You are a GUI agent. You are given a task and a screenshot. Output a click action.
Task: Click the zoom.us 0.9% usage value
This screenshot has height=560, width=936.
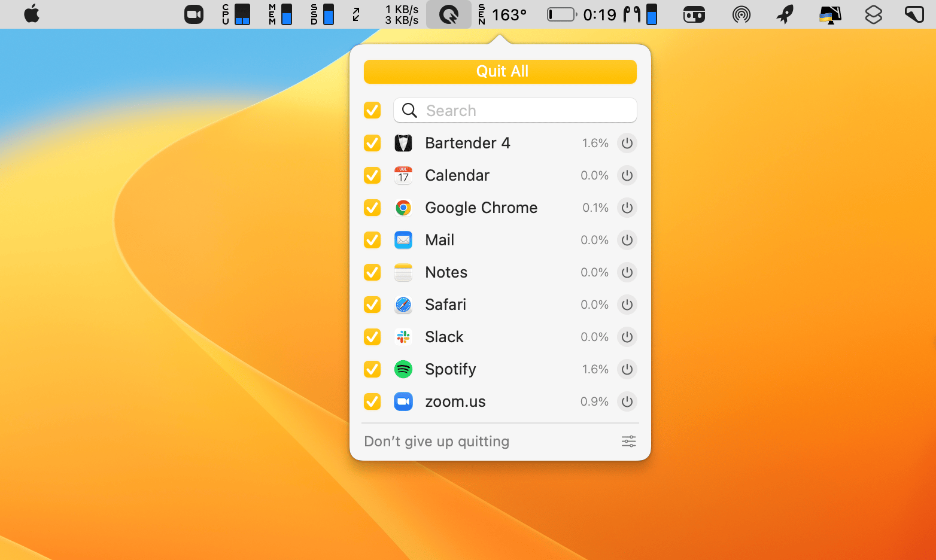594,401
